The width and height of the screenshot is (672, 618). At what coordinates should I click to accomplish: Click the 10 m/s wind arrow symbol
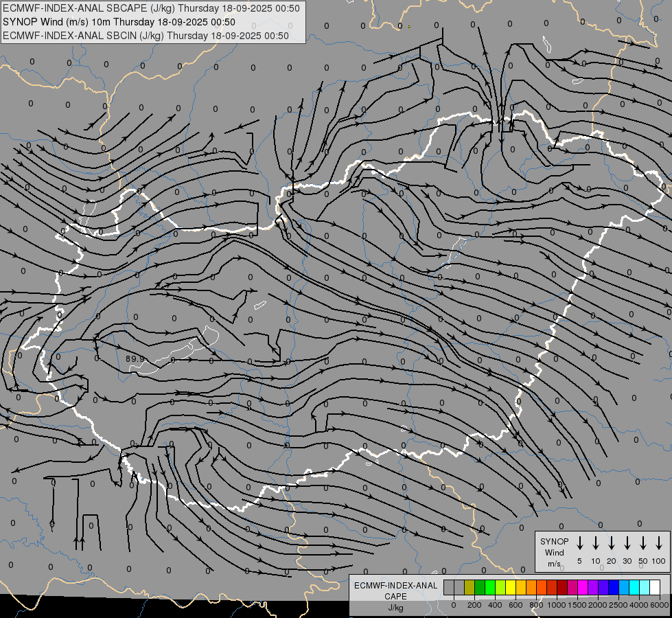[596, 543]
